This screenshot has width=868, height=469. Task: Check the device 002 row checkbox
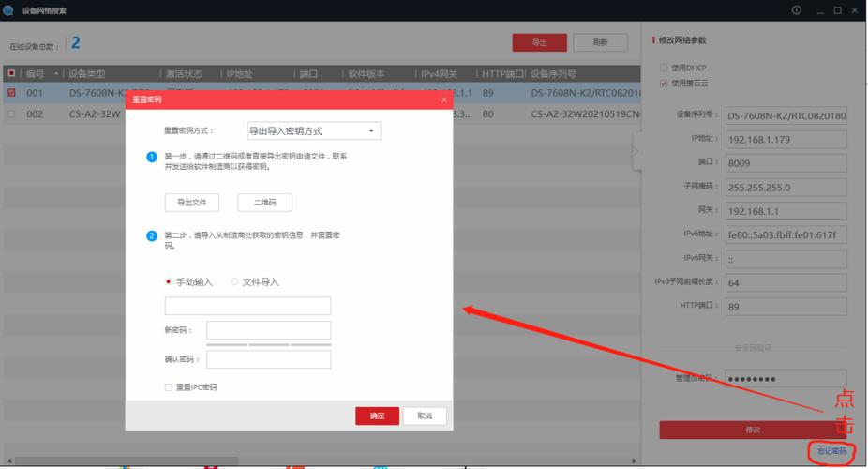pyautogui.click(x=11, y=114)
